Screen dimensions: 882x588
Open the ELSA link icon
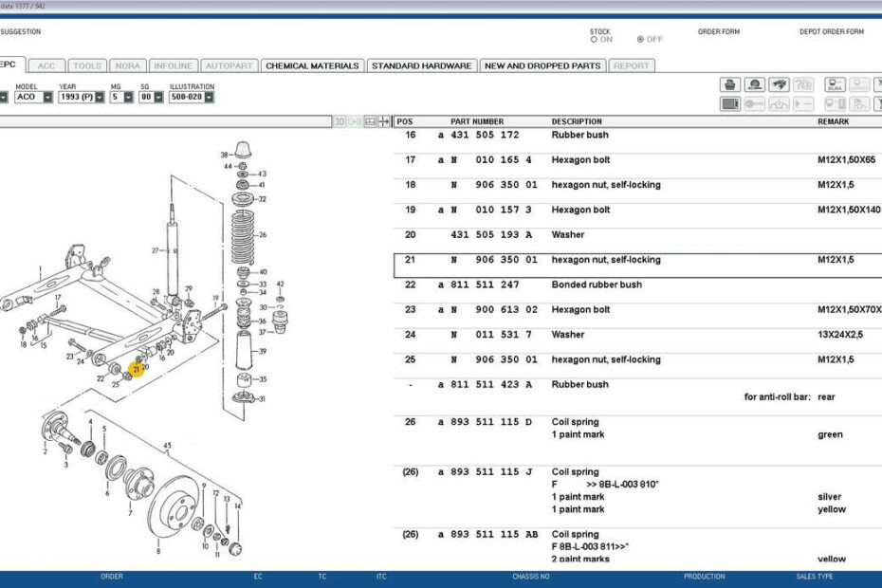point(835,85)
